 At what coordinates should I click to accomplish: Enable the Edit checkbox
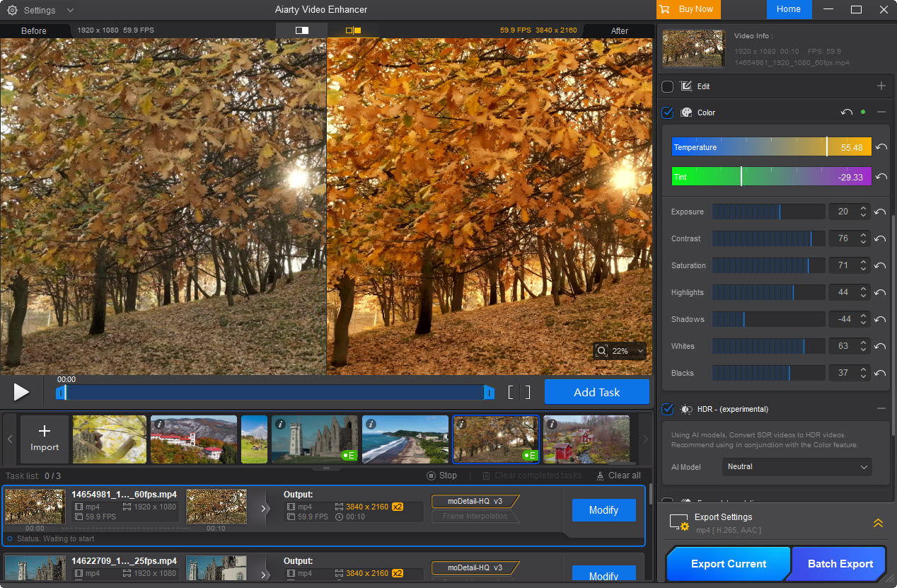tap(667, 86)
